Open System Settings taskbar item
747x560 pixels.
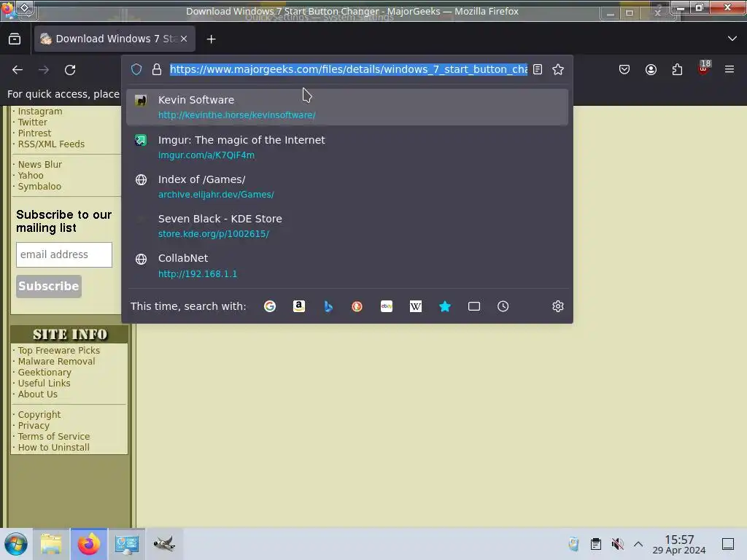point(127,544)
